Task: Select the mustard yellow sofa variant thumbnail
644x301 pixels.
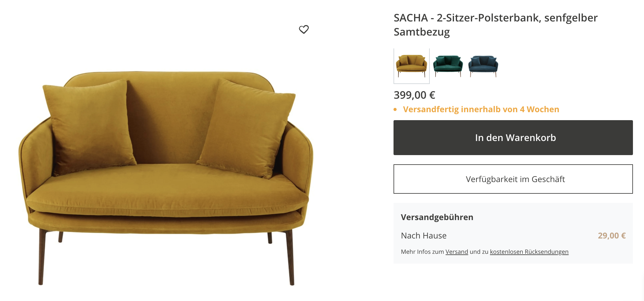Action: [x=412, y=66]
